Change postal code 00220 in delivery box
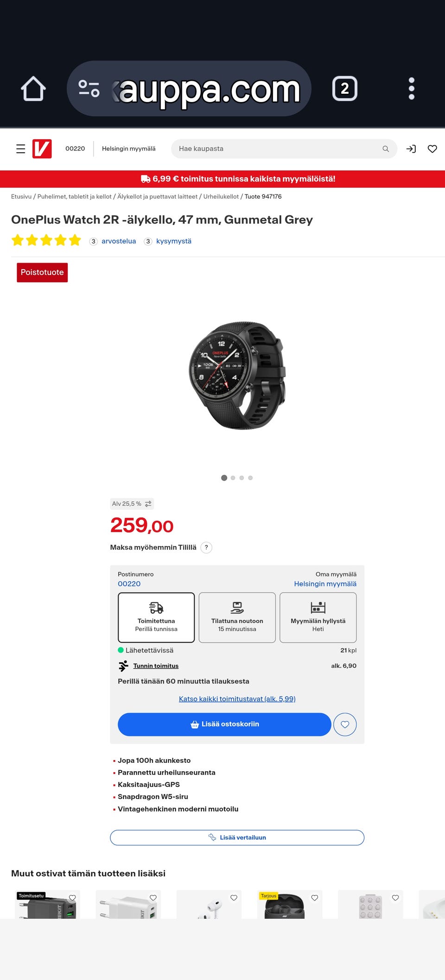Screen dimensions: 445x980 [x=129, y=584]
